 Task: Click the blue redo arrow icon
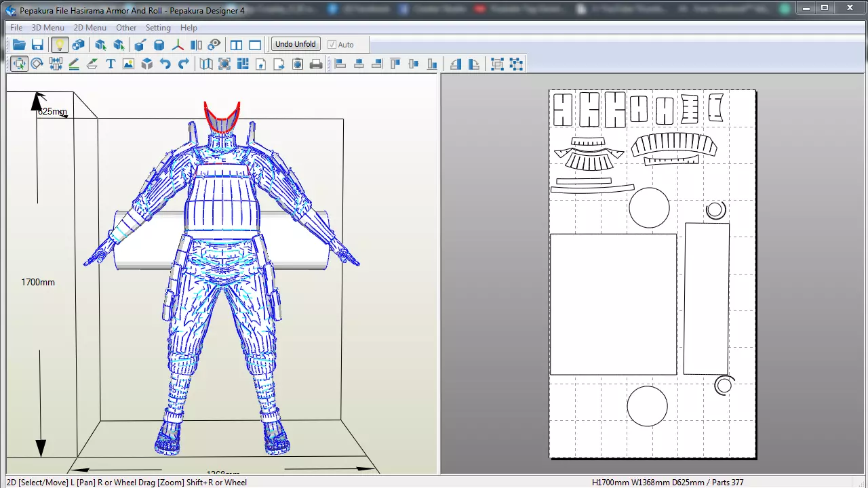click(x=184, y=64)
